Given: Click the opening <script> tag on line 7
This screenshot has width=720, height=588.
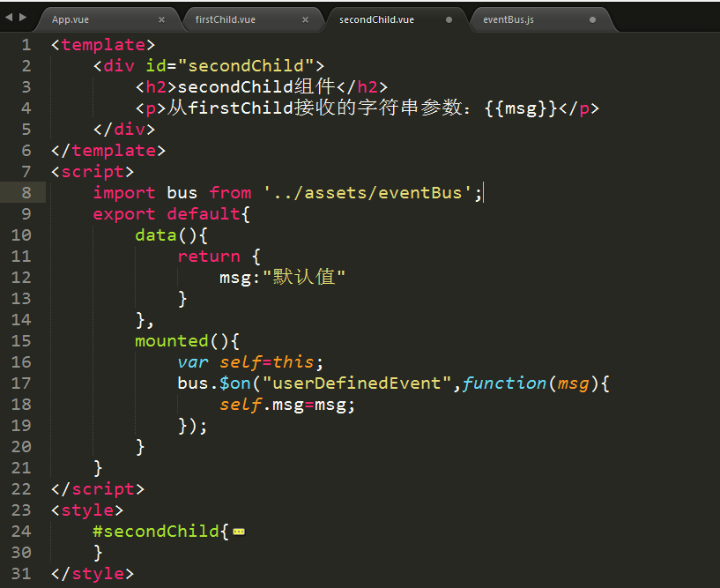Looking at the screenshot, I should tap(93, 171).
